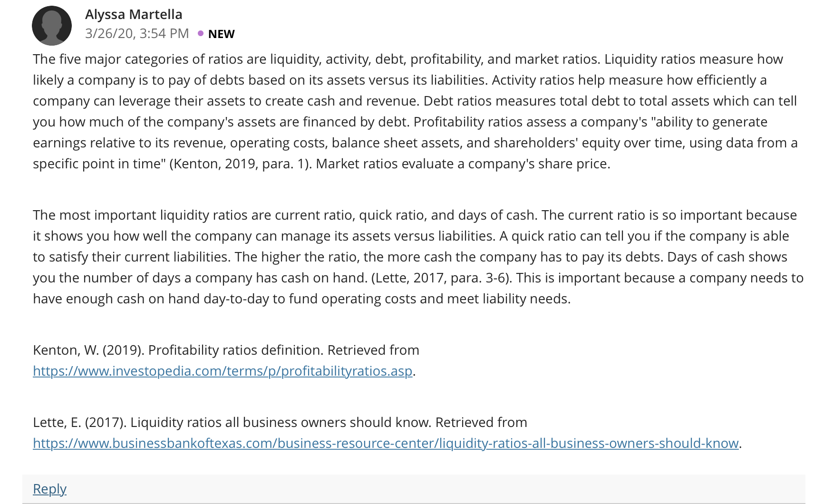Click the gray reply bar area
Viewport: 814px width, 504px height.
[414, 489]
